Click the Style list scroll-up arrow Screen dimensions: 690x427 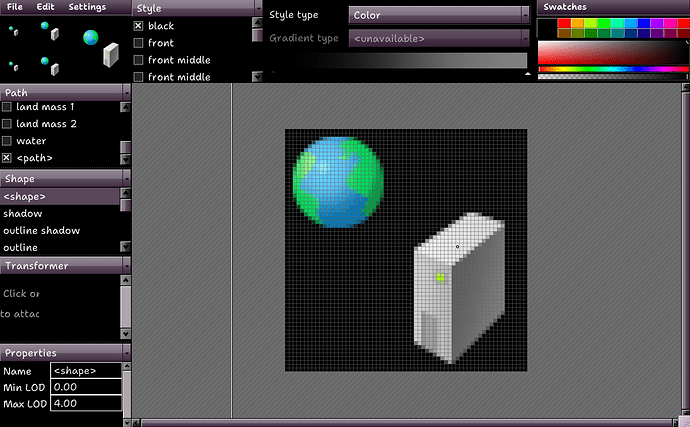coord(257,22)
